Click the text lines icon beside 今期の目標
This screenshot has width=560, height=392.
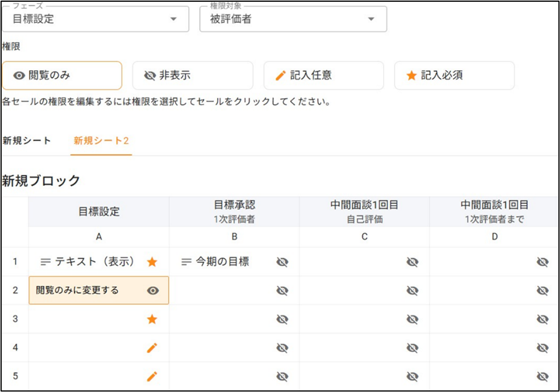tap(186, 262)
